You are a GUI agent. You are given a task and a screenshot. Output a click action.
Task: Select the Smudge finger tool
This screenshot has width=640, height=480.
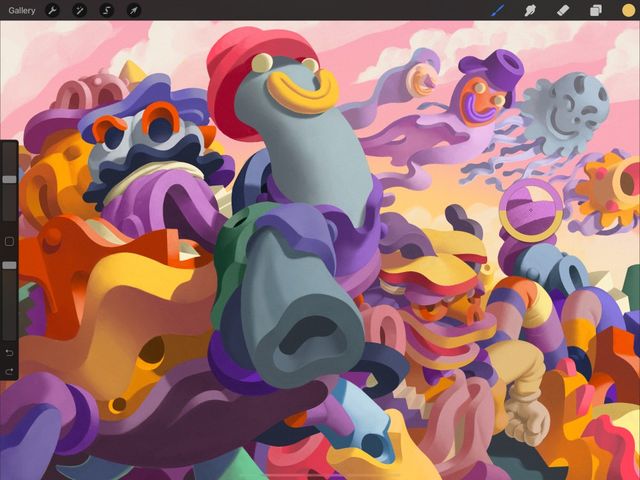click(x=530, y=10)
